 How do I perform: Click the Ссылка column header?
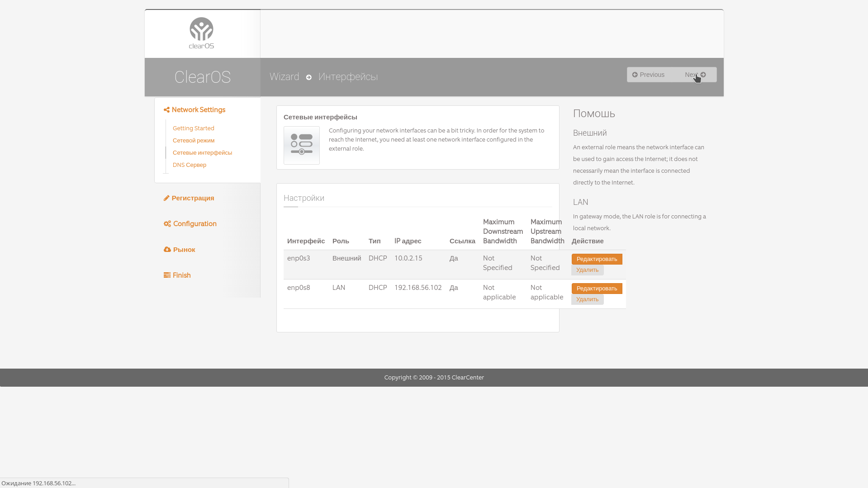point(462,241)
